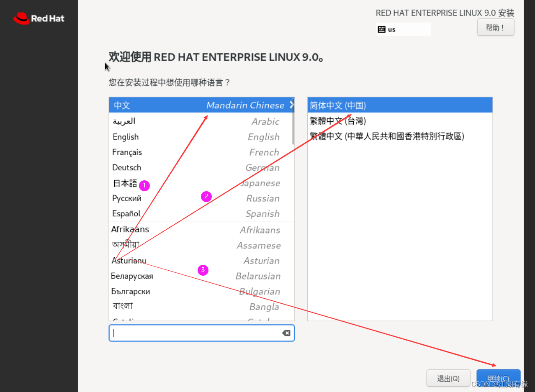Select Français French language
The height and width of the screenshot is (392, 535).
coord(127,152)
